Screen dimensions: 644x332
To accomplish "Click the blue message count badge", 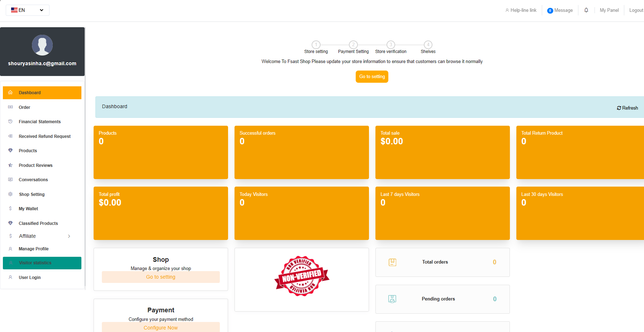I will pos(550,11).
